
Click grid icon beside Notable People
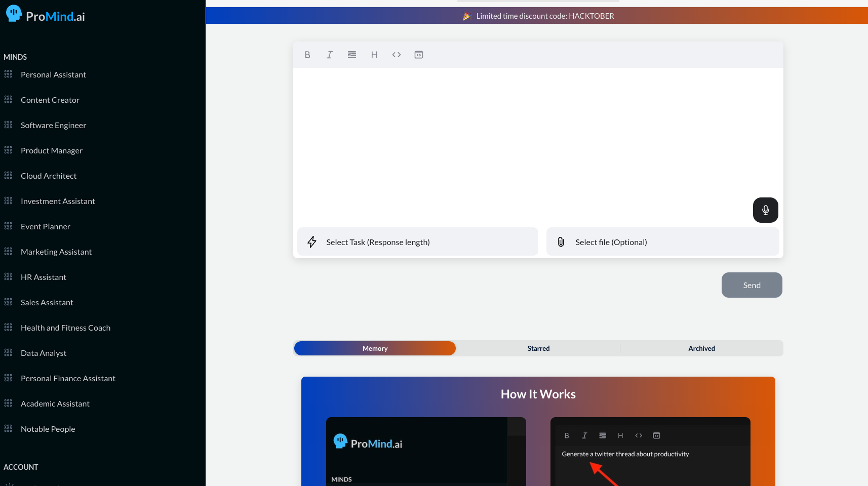[x=8, y=429]
